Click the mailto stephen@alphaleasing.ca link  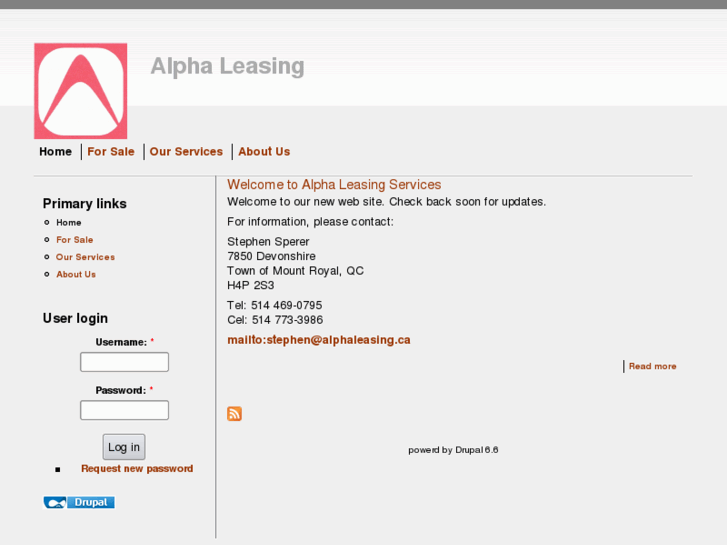[319, 340]
